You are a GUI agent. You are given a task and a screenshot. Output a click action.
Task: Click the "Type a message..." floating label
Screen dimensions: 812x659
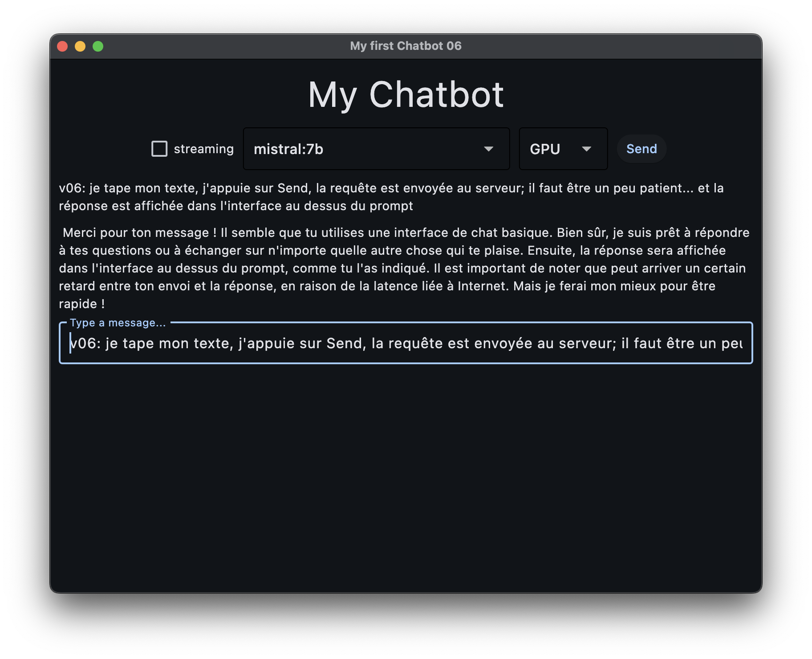click(x=118, y=323)
